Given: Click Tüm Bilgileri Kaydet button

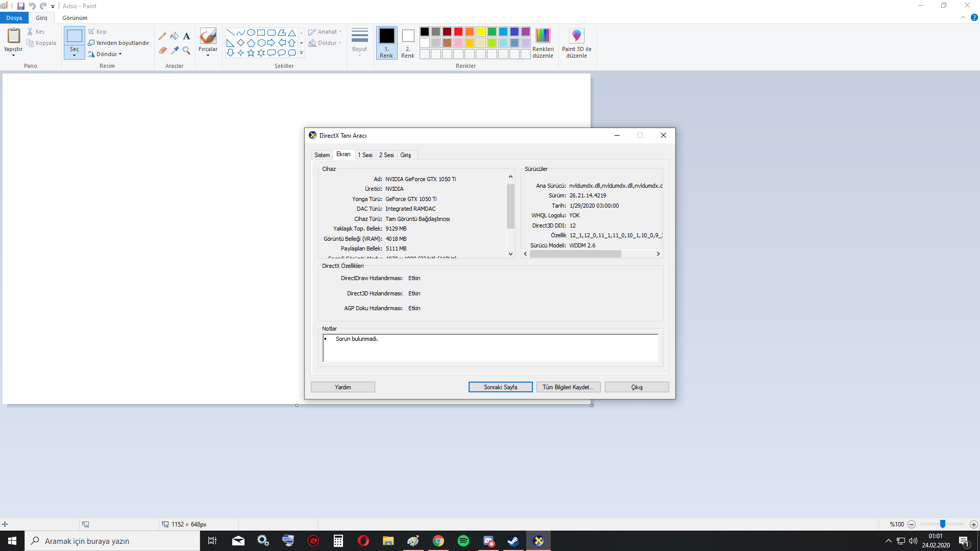Looking at the screenshot, I should pyautogui.click(x=568, y=387).
